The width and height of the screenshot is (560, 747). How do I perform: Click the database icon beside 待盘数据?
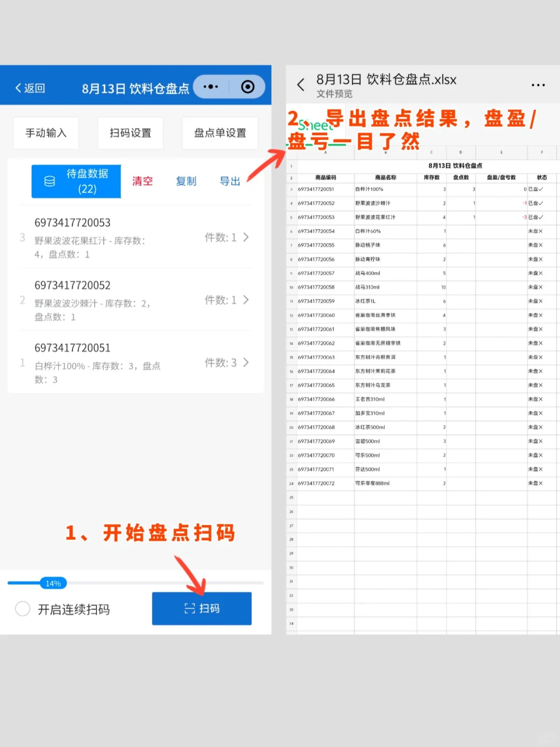49,181
